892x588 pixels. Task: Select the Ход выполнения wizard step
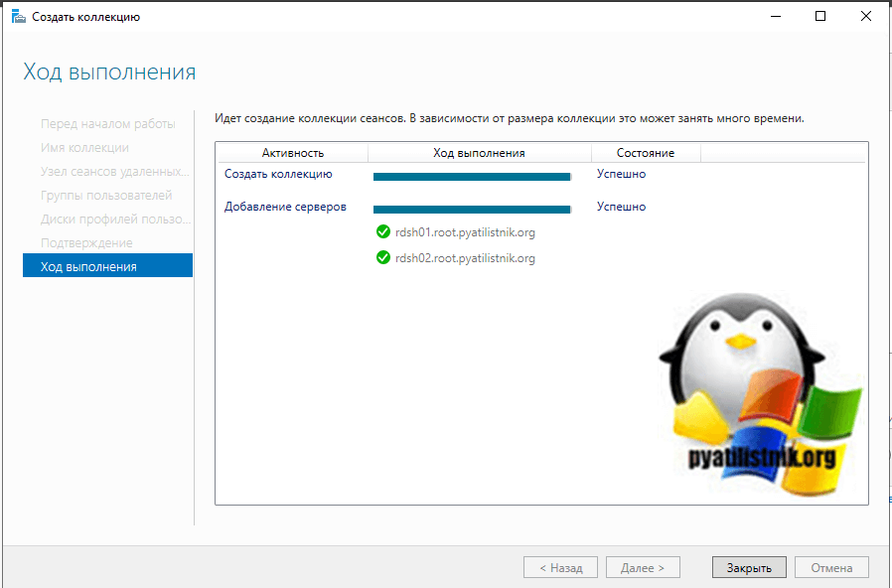coord(107,266)
